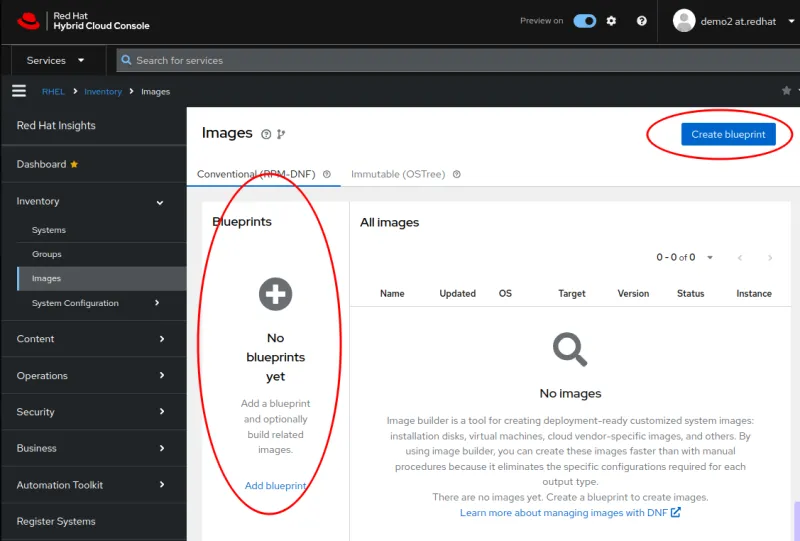Click the user avatar icon
The width and height of the screenshot is (800, 541).
click(x=684, y=21)
